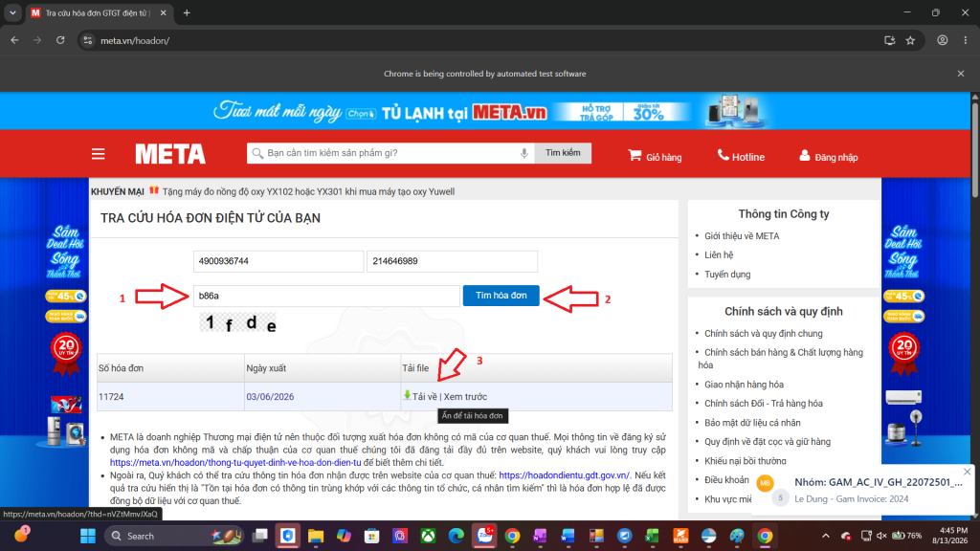
Task: Open the Giỏ hàng shopping cart
Action: point(655,156)
